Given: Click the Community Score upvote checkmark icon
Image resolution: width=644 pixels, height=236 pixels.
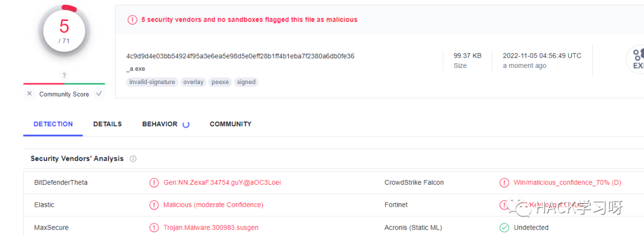Looking at the screenshot, I should [98, 94].
